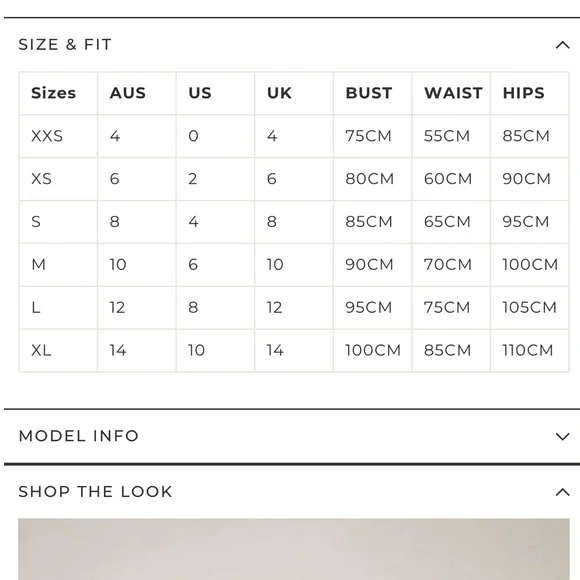Select the M size row label
This screenshot has height=580, width=580.
[x=38, y=265]
